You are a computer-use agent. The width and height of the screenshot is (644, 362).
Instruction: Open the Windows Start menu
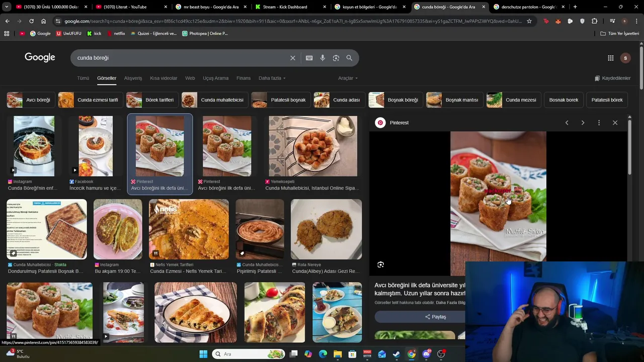click(x=203, y=354)
